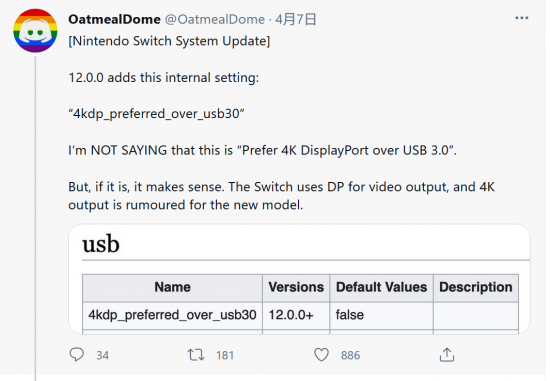Click the Default Values column header
This screenshot has height=381, width=550.
tap(382, 287)
